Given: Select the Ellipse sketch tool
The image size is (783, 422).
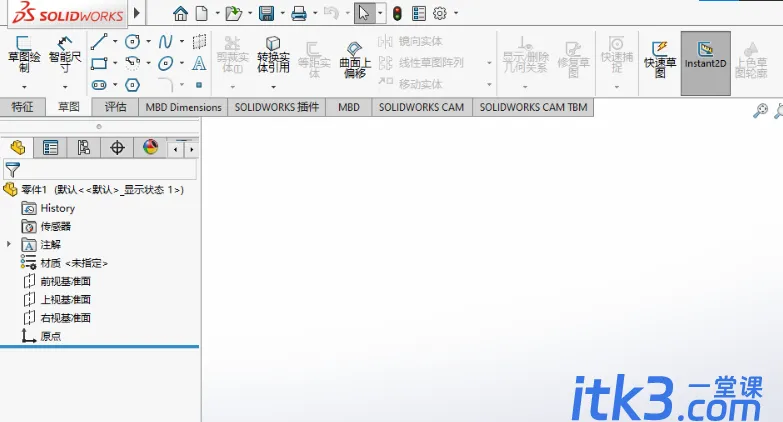Looking at the screenshot, I should pyautogui.click(x=165, y=63).
